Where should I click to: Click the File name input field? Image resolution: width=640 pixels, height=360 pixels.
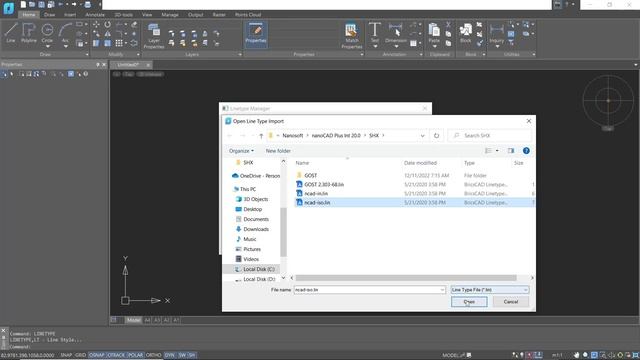(x=369, y=290)
